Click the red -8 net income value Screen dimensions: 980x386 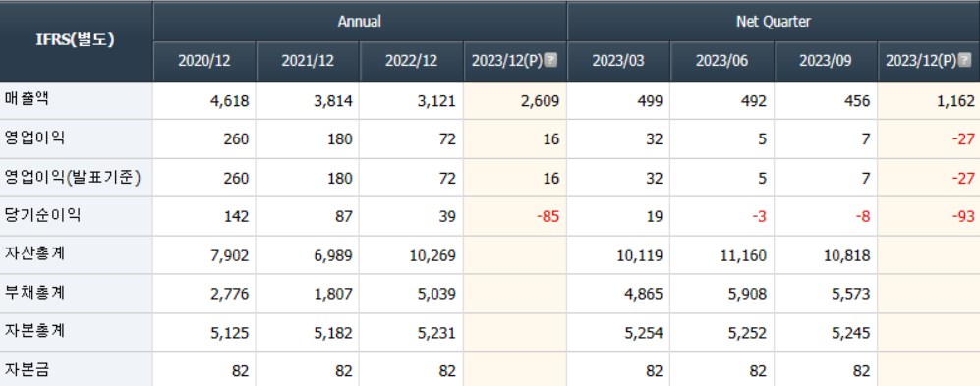[862, 217]
